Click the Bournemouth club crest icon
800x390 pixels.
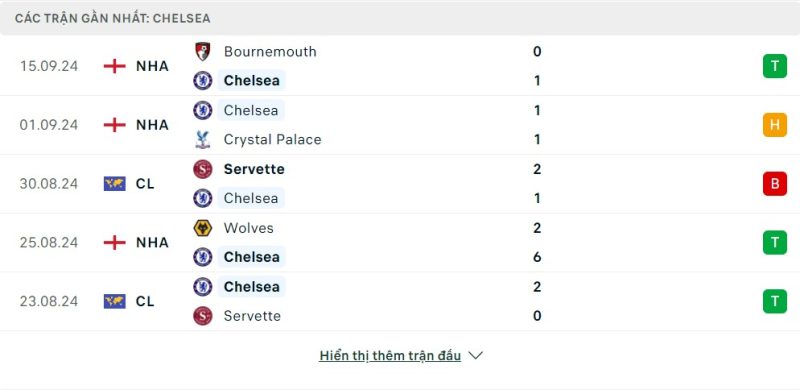point(203,52)
